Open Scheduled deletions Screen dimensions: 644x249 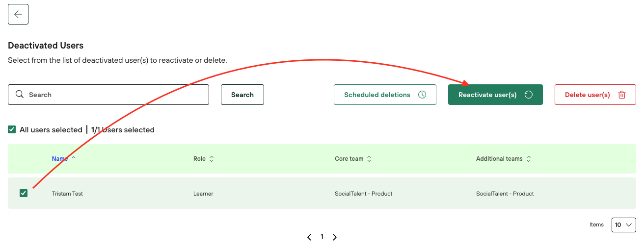point(377,95)
